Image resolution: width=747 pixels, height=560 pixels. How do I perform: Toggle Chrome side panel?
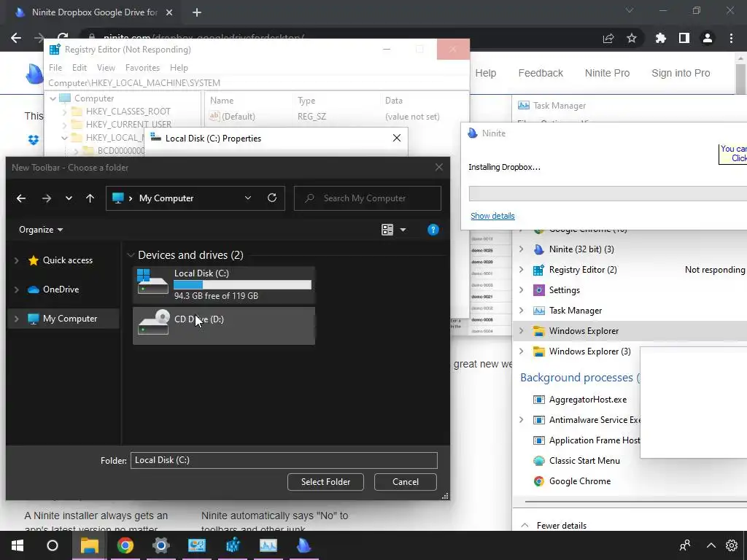tap(684, 38)
